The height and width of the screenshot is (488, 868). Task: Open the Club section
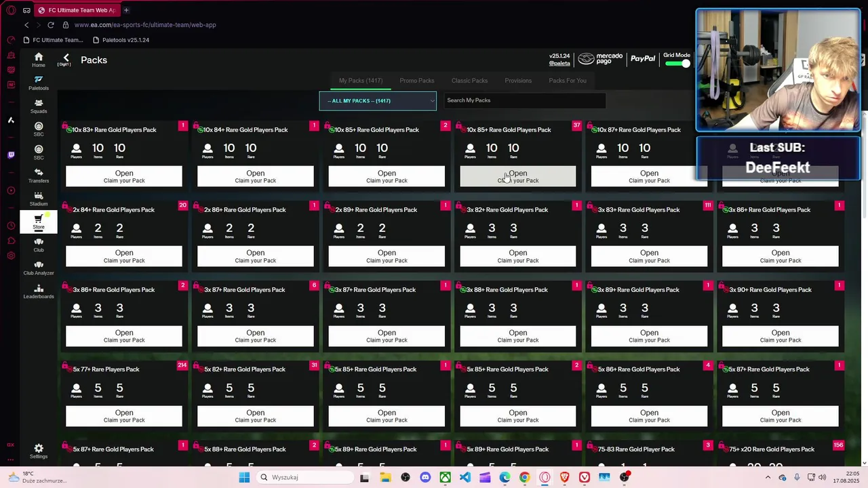click(39, 244)
